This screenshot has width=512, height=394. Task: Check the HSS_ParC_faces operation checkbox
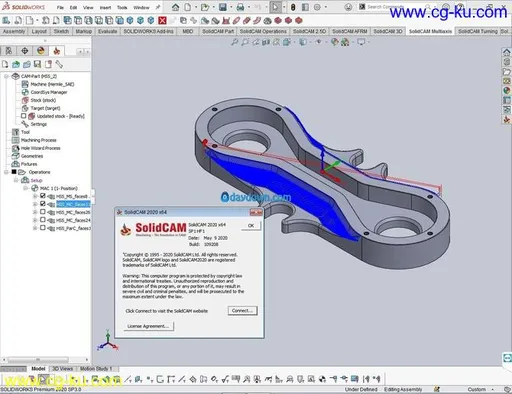coord(43,228)
